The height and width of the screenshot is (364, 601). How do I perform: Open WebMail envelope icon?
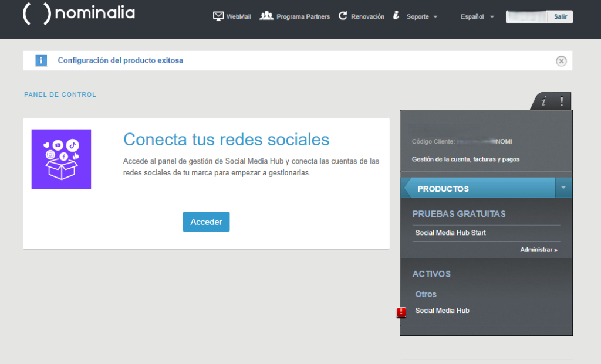tap(218, 16)
